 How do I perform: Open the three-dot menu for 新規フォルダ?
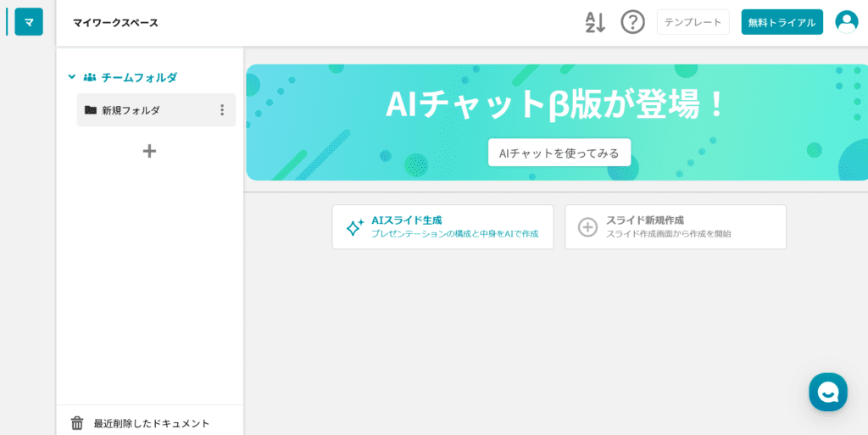222,110
